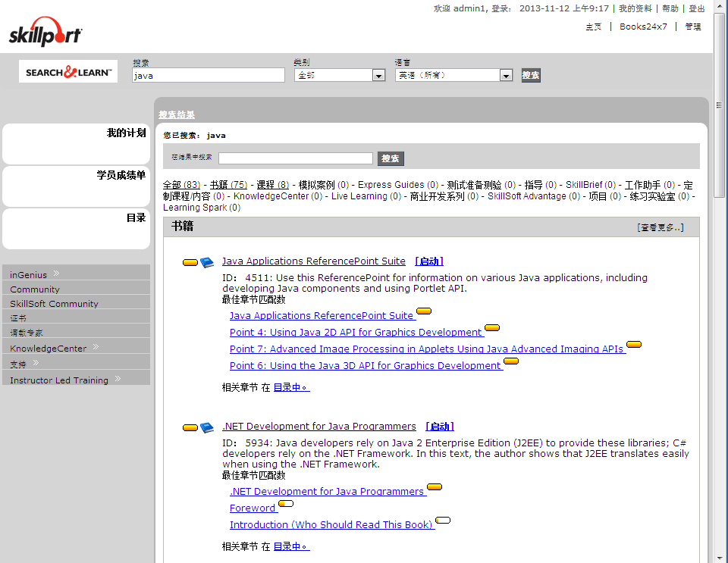Expand the KnowledgeCenter sidebar menu
728x563 pixels.
click(96, 348)
